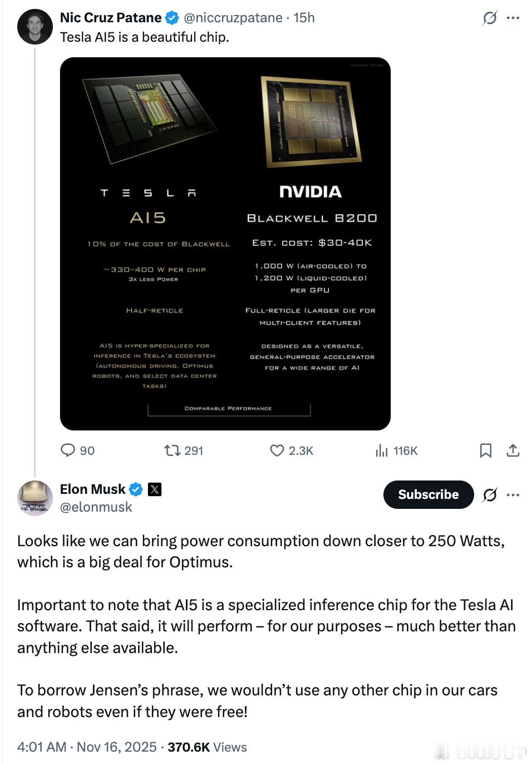
Task: Open Elon Musk's avatar
Action: [x=35, y=498]
